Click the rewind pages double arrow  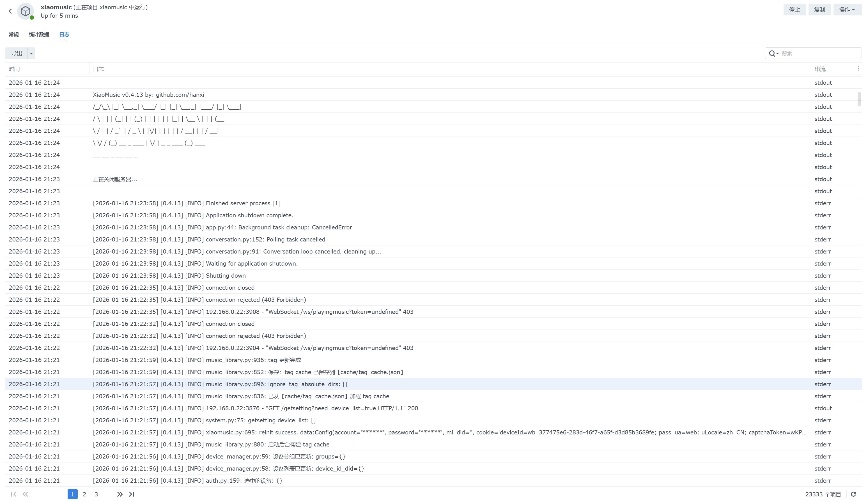click(26, 494)
